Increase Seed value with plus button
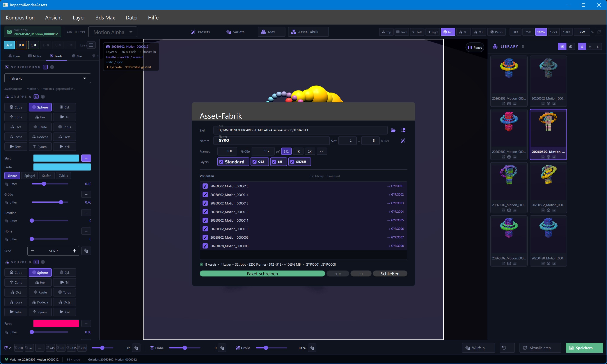The width and height of the screenshot is (607, 364). 74,251
